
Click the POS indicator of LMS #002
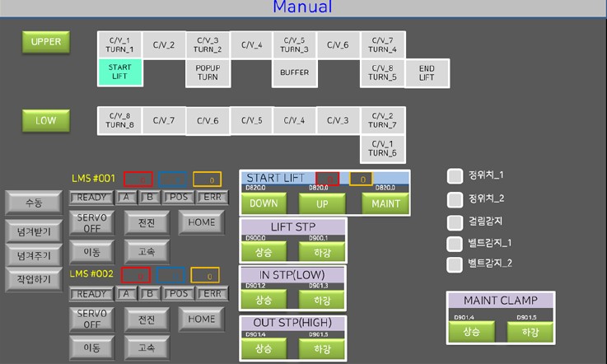[x=179, y=294]
